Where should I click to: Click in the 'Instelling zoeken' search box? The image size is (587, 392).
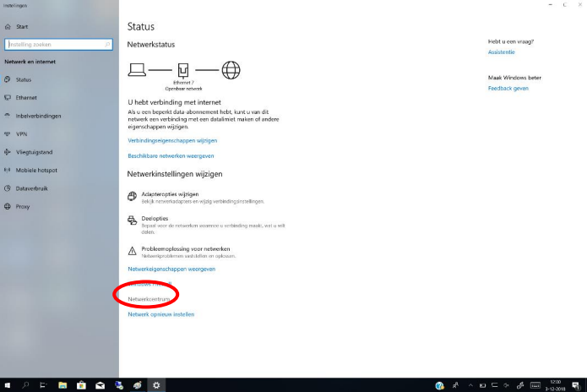click(x=57, y=44)
